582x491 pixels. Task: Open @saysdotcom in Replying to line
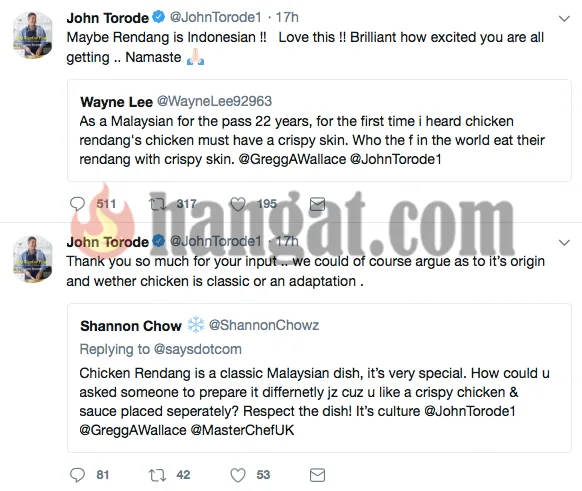coord(197,349)
